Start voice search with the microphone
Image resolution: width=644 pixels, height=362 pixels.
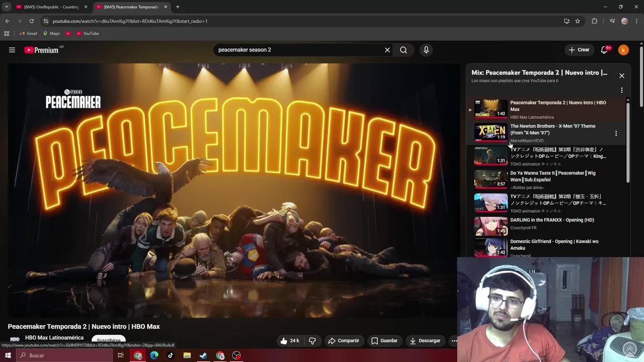426,50
